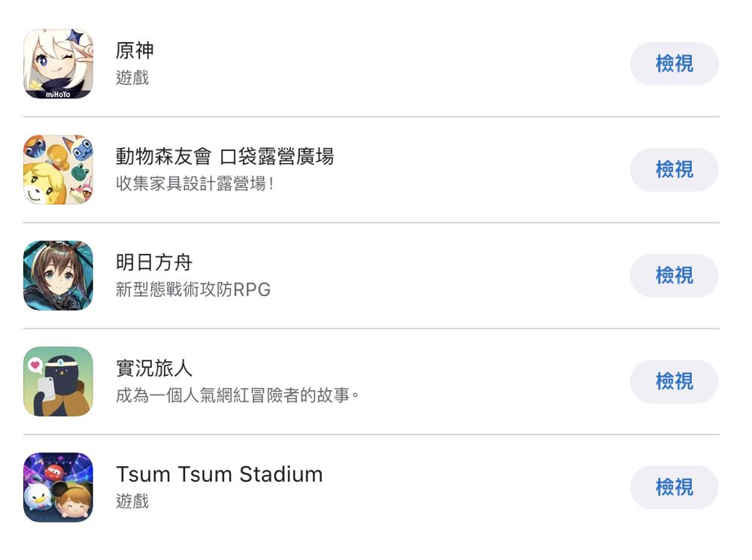Image resolution: width=752 pixels, height=560 pixels.
Task: Click 檢視 next to 動物森友會 口袋露營廣場
Action: coord(674,170)
